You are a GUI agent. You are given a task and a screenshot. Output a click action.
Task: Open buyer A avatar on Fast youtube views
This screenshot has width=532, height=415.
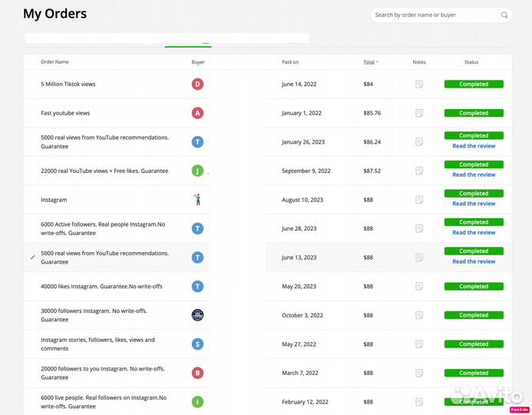pos(197,113)
